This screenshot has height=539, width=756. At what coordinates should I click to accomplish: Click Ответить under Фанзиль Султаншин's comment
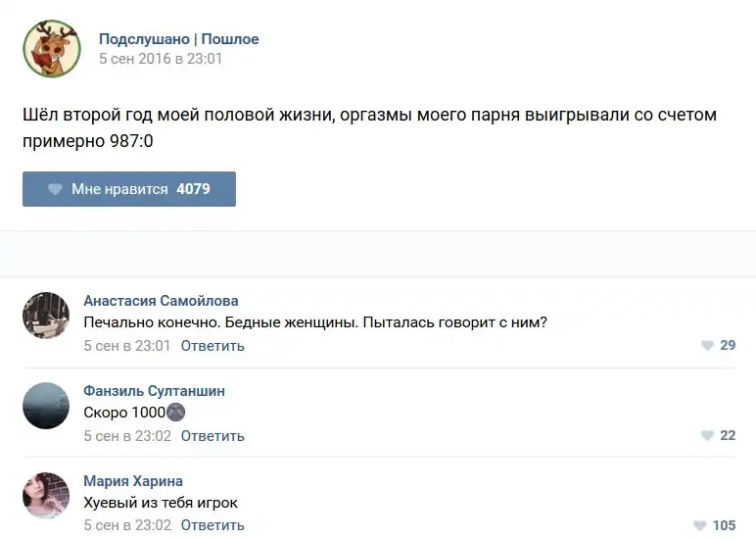(213, 436)
